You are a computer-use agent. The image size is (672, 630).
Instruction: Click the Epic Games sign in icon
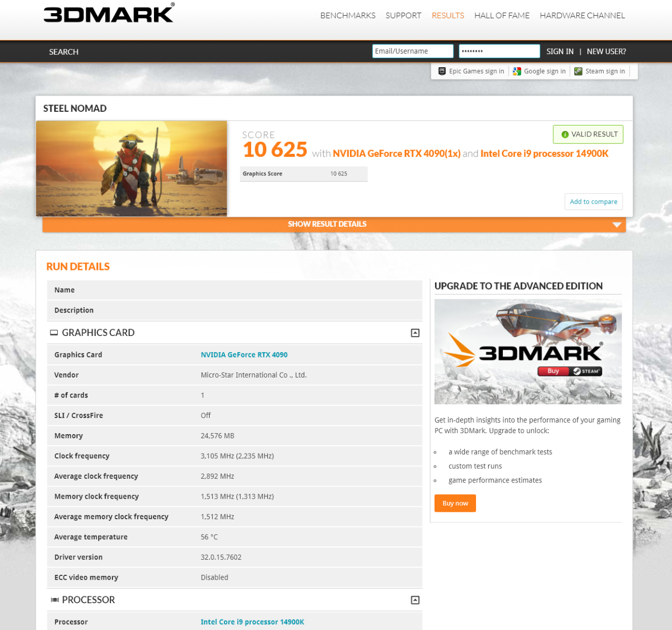click(x=442, y=71)
